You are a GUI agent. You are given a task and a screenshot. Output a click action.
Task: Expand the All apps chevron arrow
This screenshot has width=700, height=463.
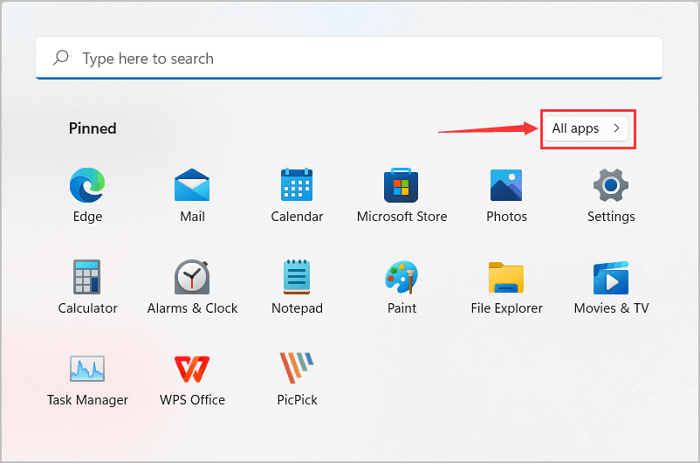[617, 128]
